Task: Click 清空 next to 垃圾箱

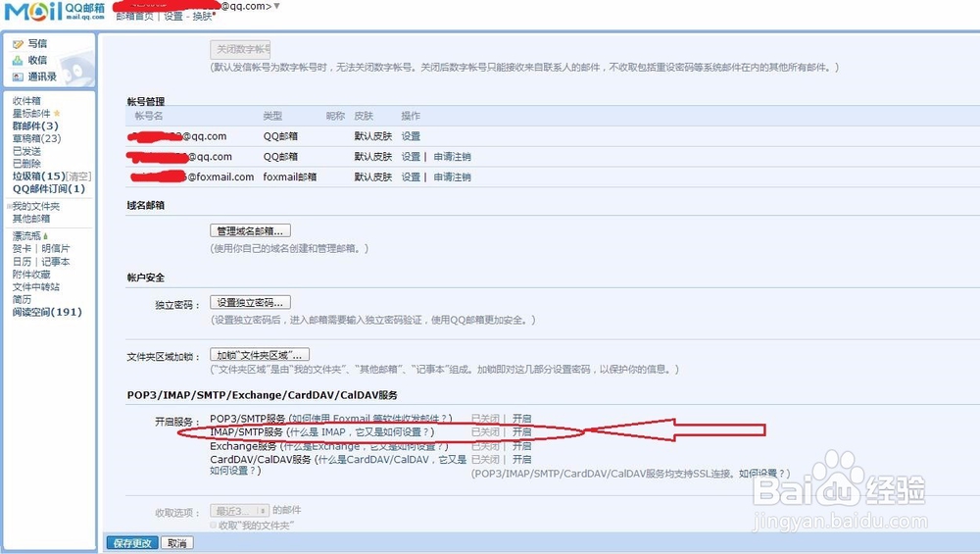Action: tap(78, 176)
